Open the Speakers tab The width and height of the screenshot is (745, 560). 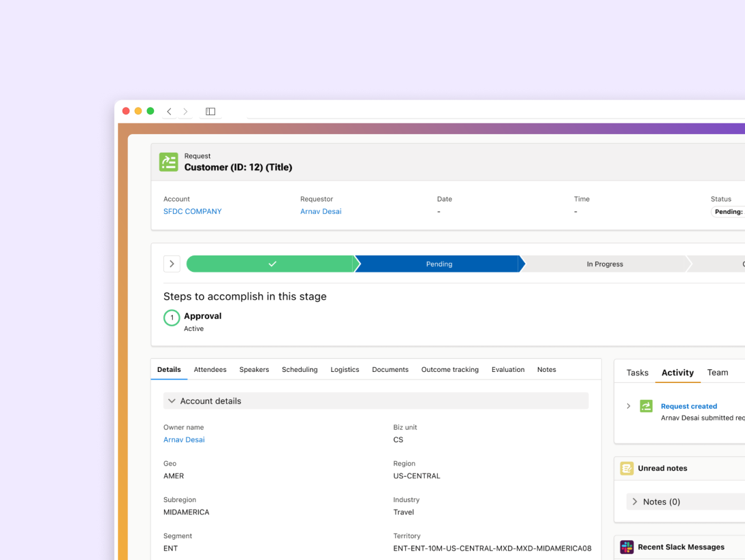point(254,369)
